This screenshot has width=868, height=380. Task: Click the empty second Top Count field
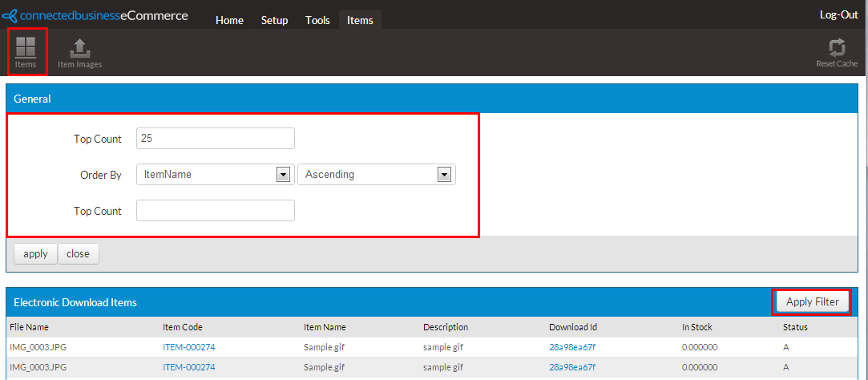[216, 211]
